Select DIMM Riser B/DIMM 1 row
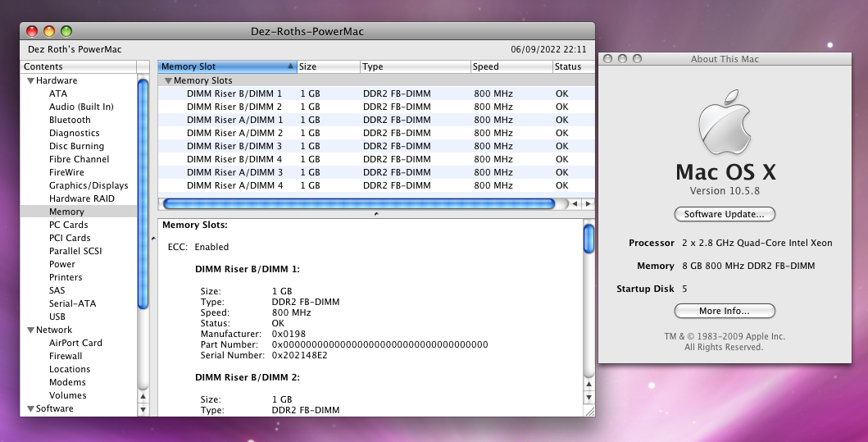The image size is (868, 442). coord(376,93)
